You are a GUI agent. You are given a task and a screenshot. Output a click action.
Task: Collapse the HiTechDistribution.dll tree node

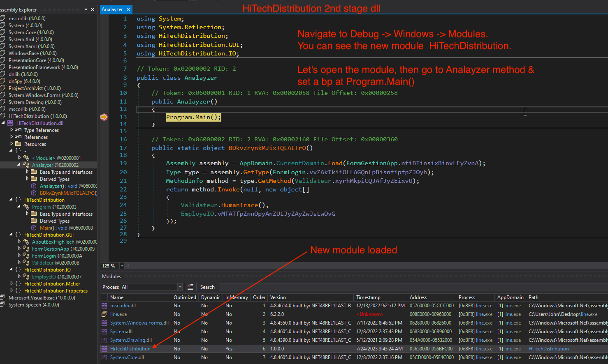pos(3,123)
